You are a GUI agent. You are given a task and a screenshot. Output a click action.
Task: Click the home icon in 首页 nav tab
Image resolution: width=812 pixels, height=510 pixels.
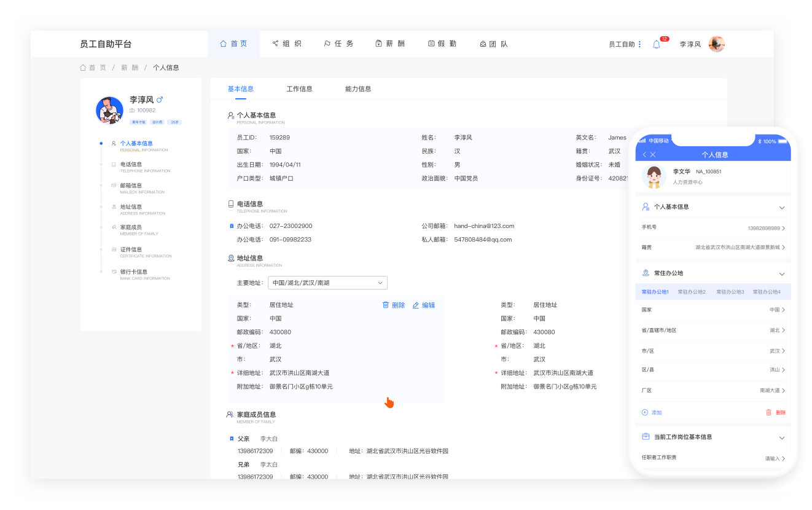coord(224,44)
